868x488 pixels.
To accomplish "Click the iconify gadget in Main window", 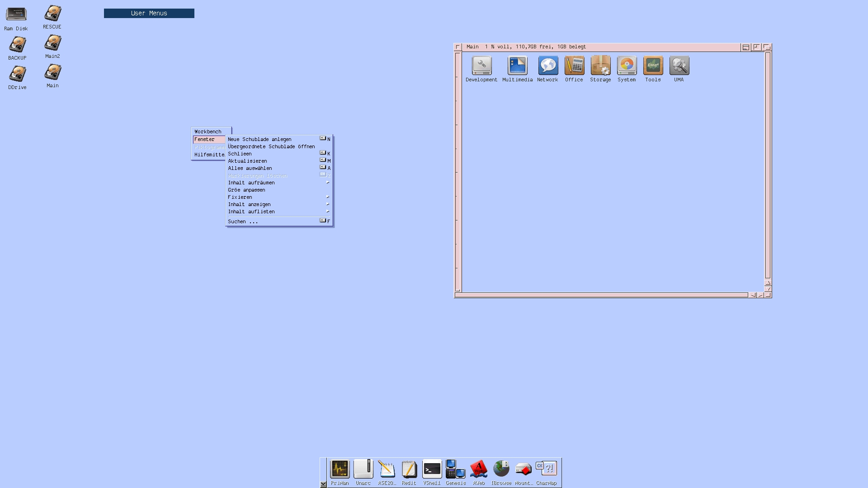I will click(x=746, y=47).
